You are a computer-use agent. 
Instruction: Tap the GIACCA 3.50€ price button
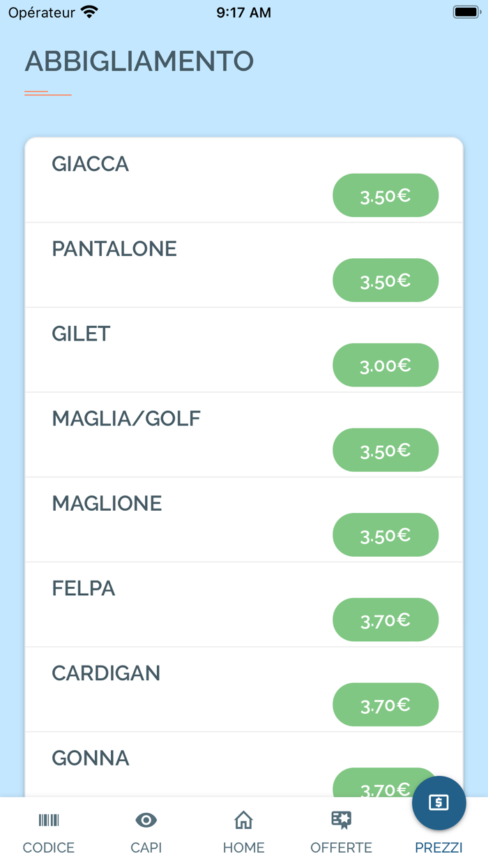tap(386, 195)
